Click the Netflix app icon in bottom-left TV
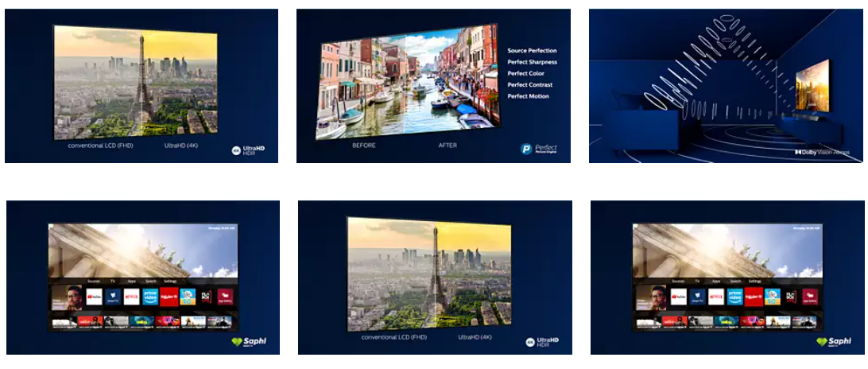868x369 pixels. (x=131, y=298)
